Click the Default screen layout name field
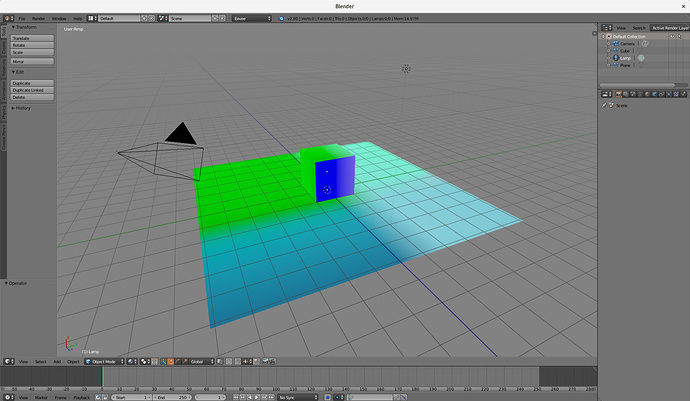The width and height of the screenshot is (690, 401). pyautogui.click(x=119, y=18)
